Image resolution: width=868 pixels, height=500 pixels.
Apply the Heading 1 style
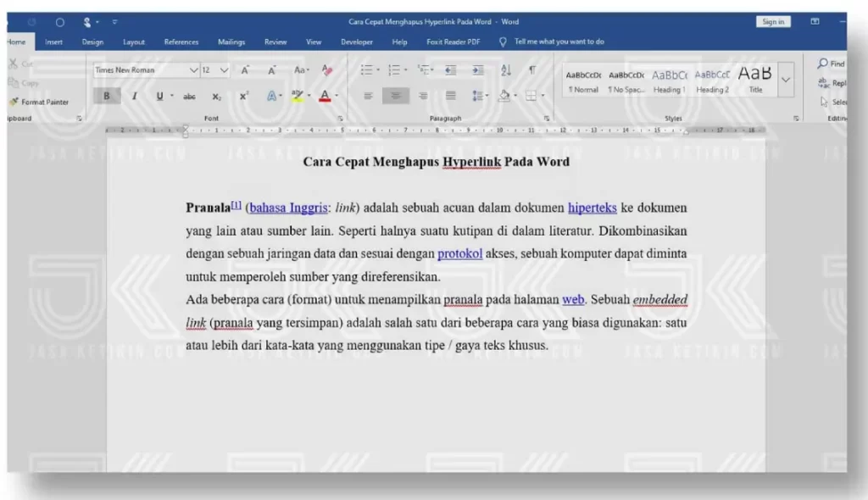coord(670,81)
